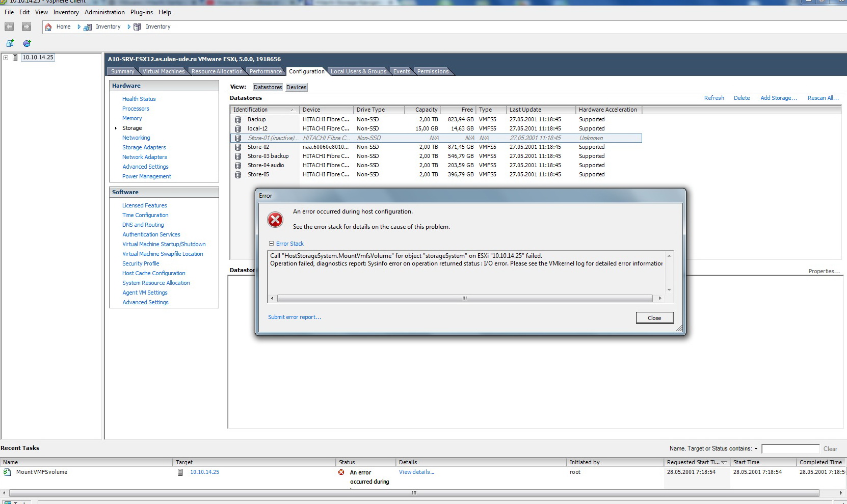
Task: Select the Store-01 (inactive) datastore row
Action: pyautogui.click(x=436, y=138)
